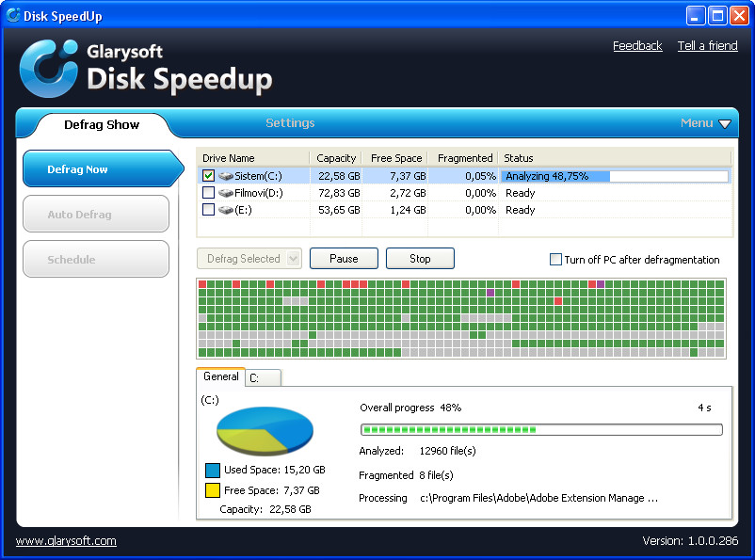Open the Auto Defrag section
The width and height of the screenshot is (755, 560).
click(96, 215)
